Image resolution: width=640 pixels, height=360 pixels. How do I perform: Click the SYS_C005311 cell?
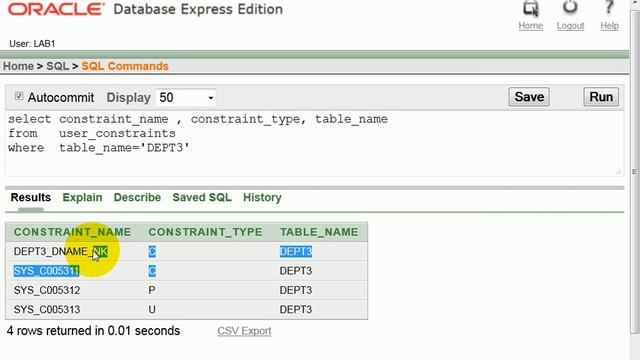[x=47, y=271]
